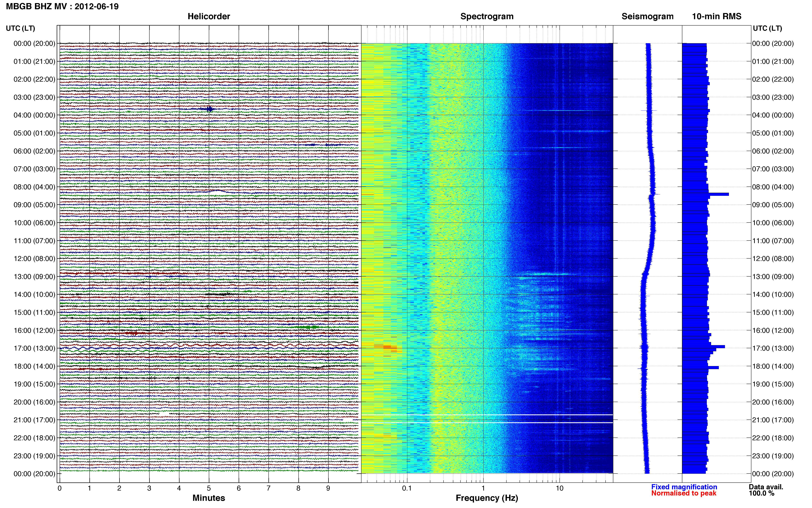Screen dimensions: 812x508
Task: Click the blue event burst on the helicorder before 04:00
Action: 208,109
